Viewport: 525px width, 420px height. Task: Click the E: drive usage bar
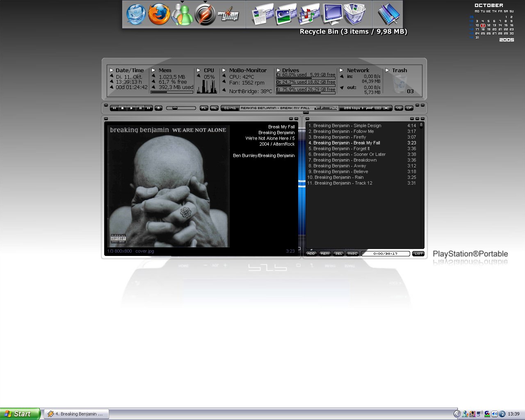click(x=306, y=93)
